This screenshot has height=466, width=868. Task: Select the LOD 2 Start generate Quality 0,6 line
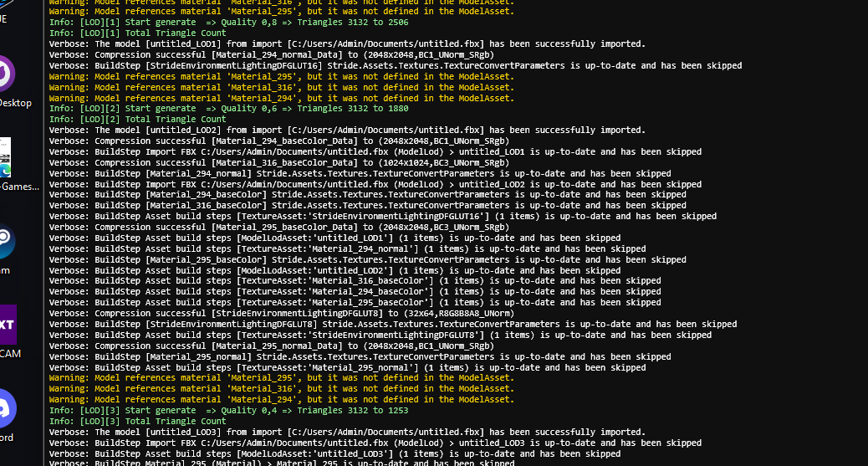[228, 109]
